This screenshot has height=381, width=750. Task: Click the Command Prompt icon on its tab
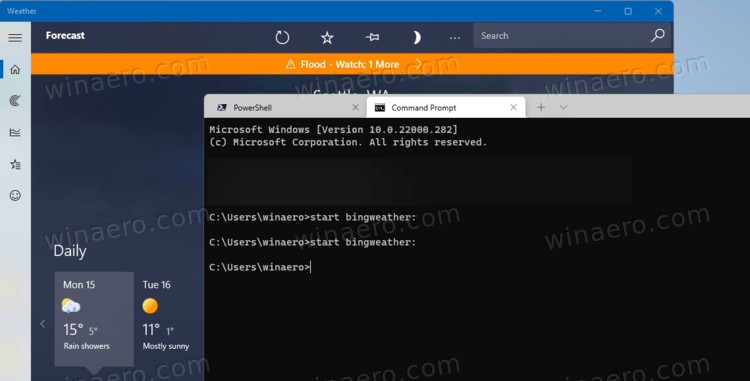380,108
